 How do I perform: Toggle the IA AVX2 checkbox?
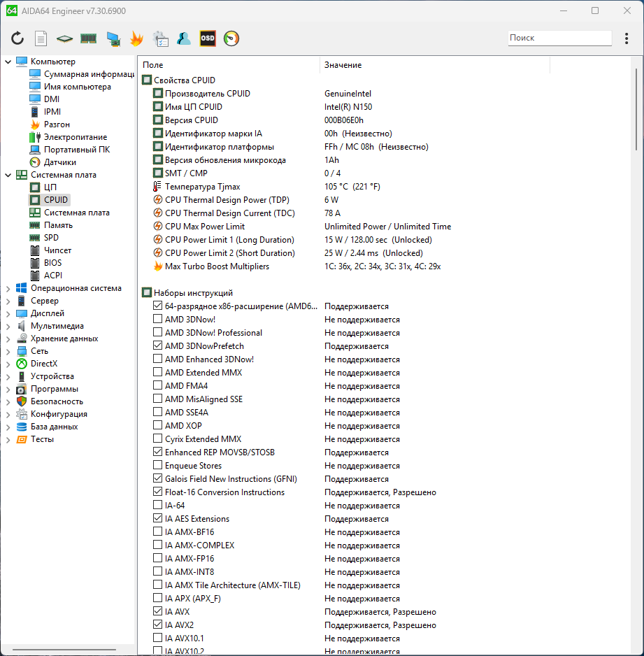pyautogui.click(x=157, y=625)
